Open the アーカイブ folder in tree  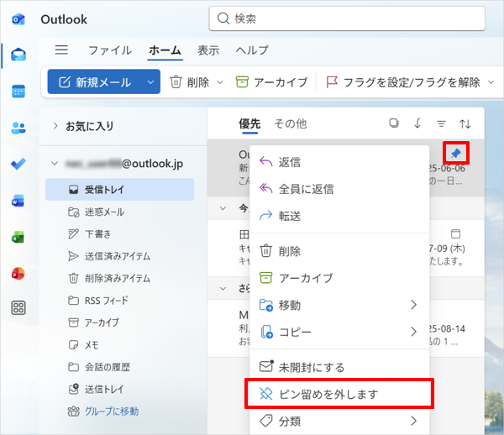click(x=94, y=322)
